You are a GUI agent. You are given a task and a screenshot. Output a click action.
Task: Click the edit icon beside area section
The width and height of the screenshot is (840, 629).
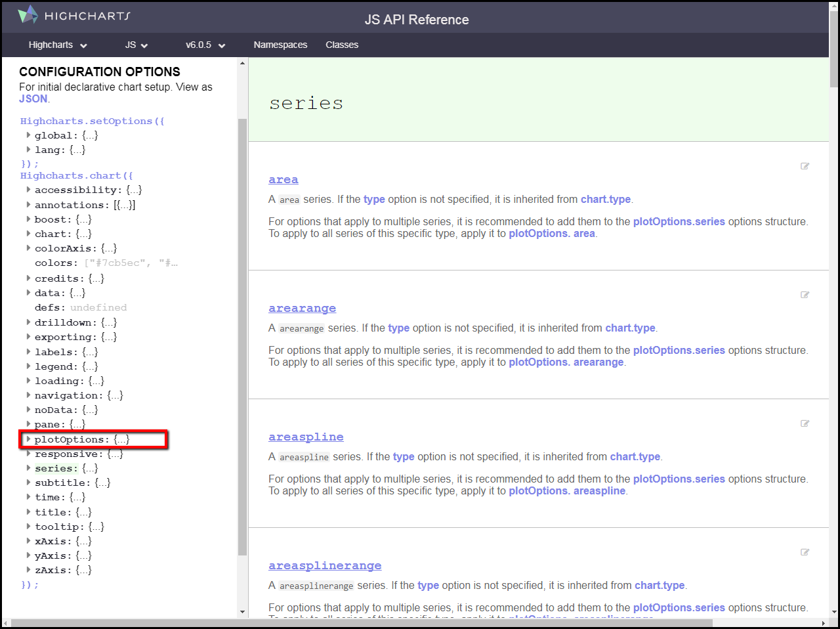click(805, 166)
